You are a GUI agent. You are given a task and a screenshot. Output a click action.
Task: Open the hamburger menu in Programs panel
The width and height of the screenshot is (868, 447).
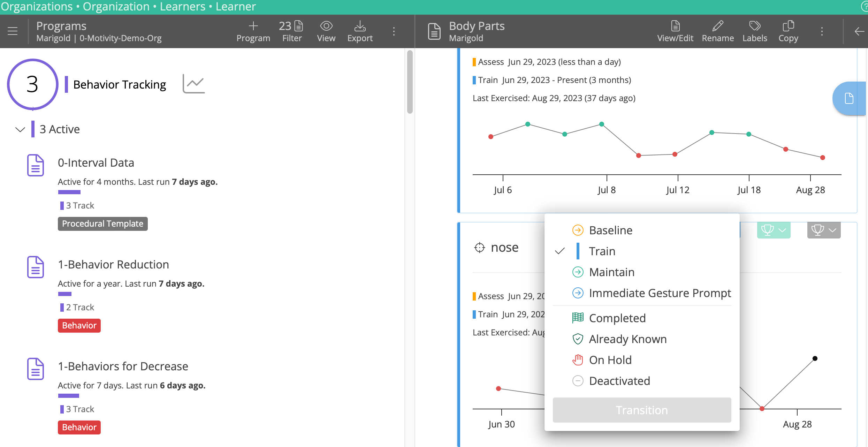tap(13, 31)
